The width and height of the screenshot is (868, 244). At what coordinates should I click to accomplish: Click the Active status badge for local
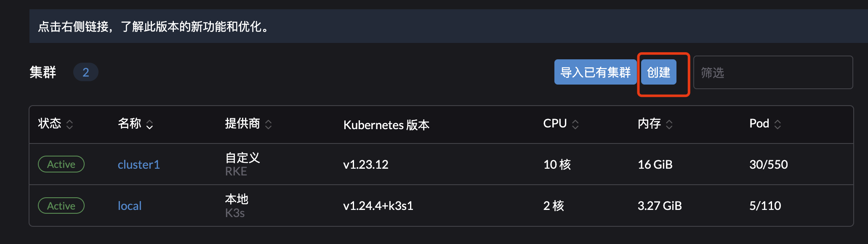coord(61,206)
